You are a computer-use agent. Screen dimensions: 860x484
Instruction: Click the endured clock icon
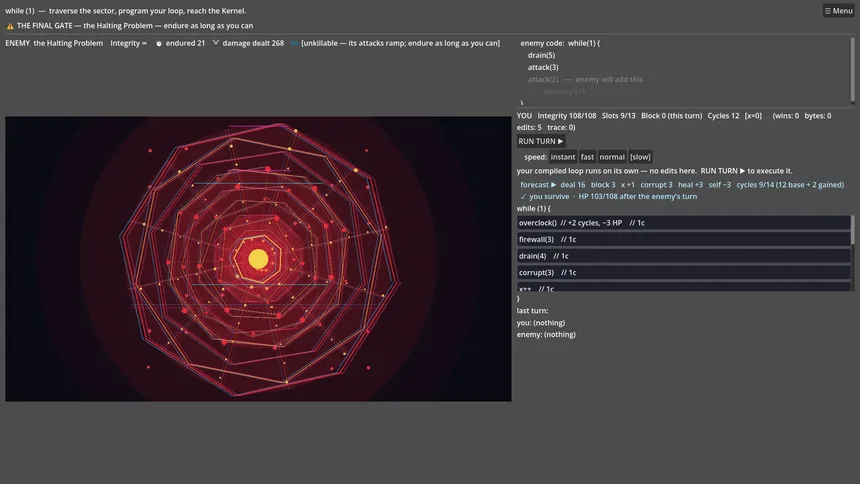[159, 43]
